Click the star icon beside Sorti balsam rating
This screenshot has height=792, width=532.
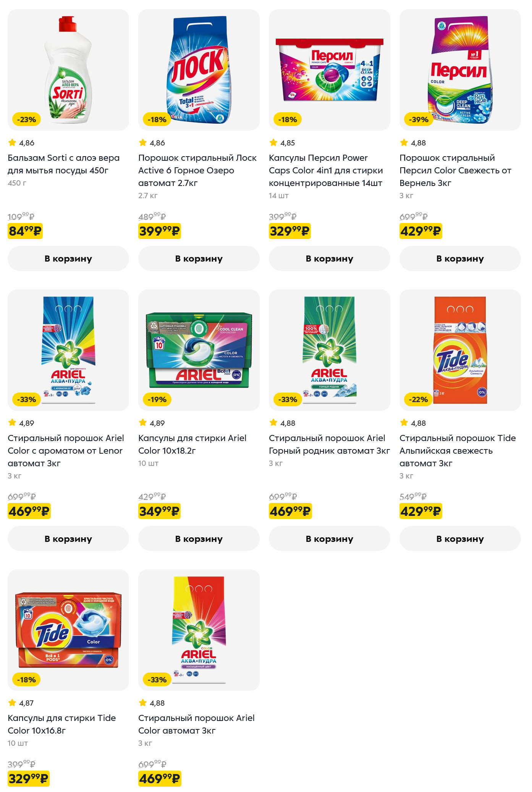(12, 143)
